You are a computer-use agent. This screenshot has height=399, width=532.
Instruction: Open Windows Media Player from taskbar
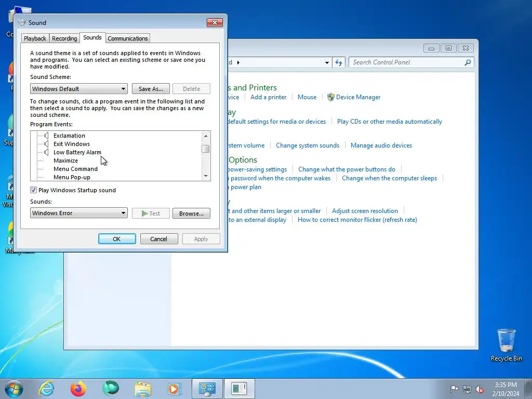[175, 389]
